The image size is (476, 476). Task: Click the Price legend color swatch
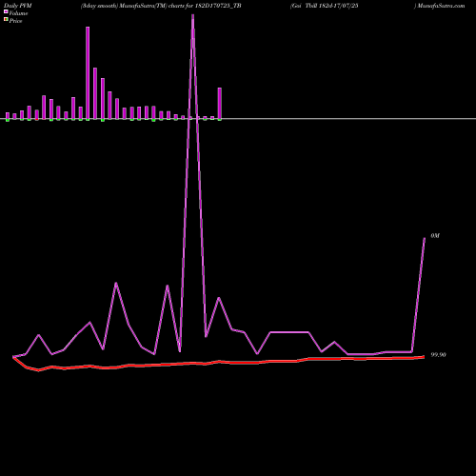tap(6, 20)
